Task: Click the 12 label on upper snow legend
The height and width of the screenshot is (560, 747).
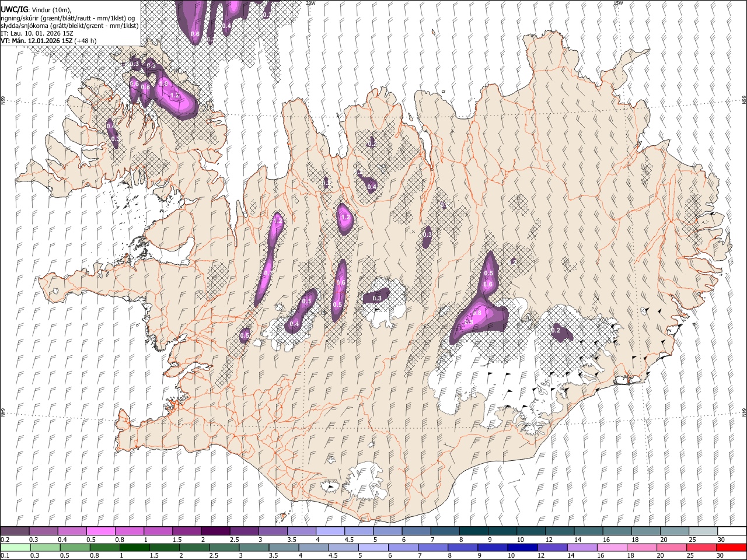Action: click(x=548, y=540)
